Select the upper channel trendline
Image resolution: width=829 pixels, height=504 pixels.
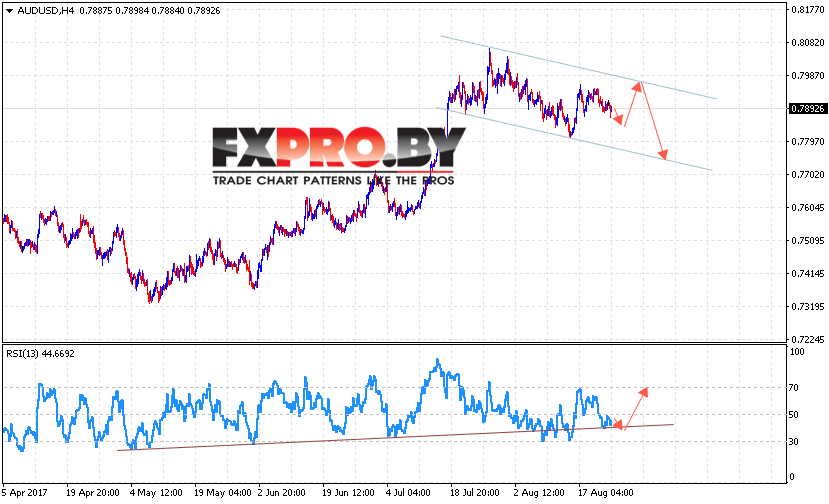point(578,67)
